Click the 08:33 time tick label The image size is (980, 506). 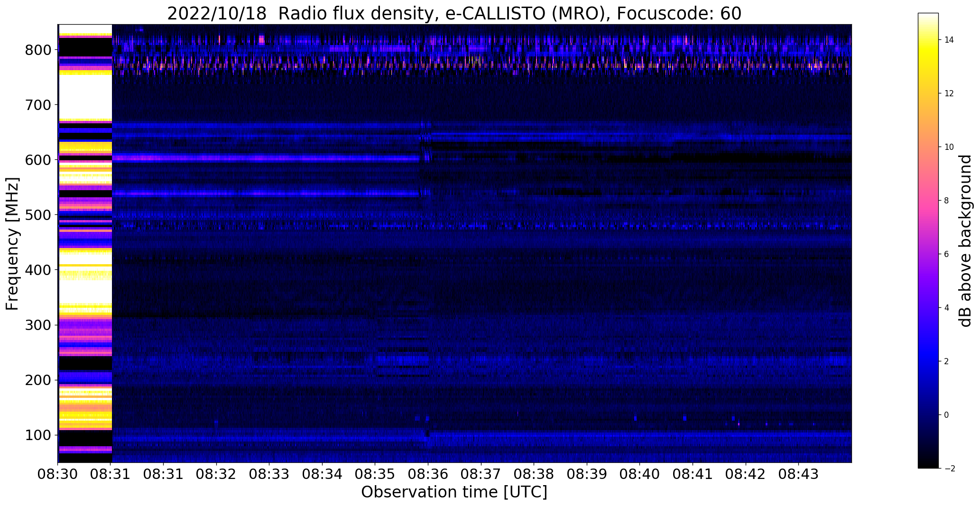[269, 474]
